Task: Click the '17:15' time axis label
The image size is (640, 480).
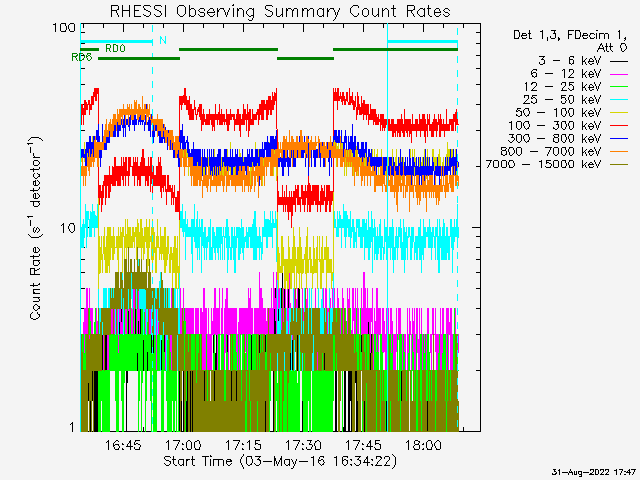Action: [x=243, y=445]
